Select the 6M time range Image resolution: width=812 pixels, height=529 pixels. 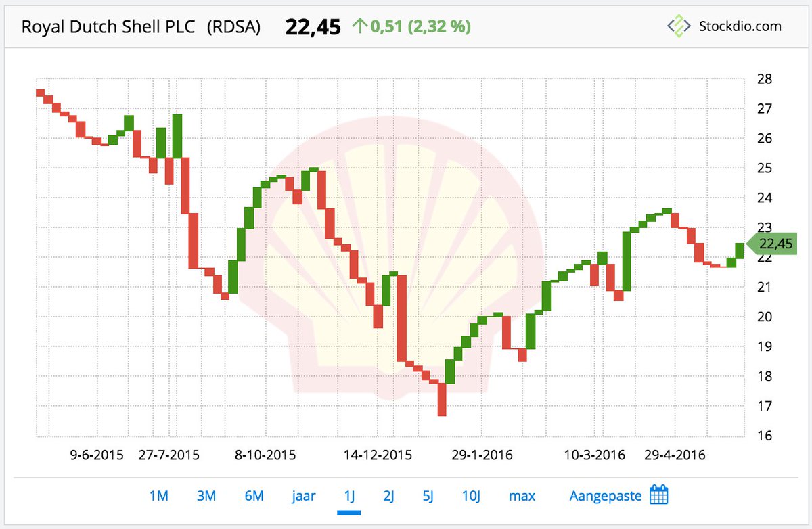click(254, 496)
